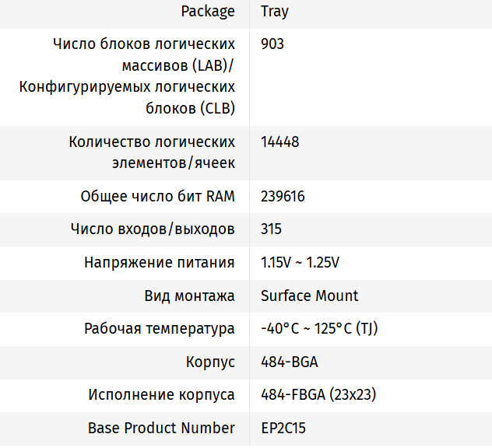Click the "Исполнение корпуса" label

[x=161, y=395]
